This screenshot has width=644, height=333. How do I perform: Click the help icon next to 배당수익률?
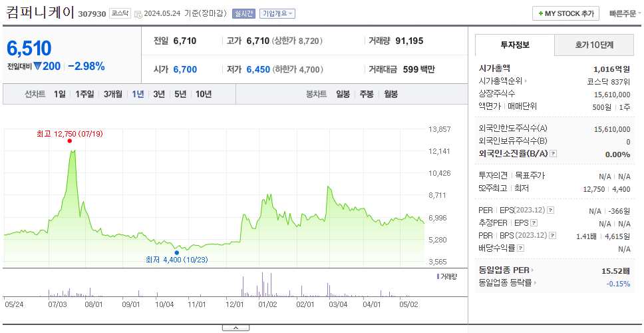521,248
